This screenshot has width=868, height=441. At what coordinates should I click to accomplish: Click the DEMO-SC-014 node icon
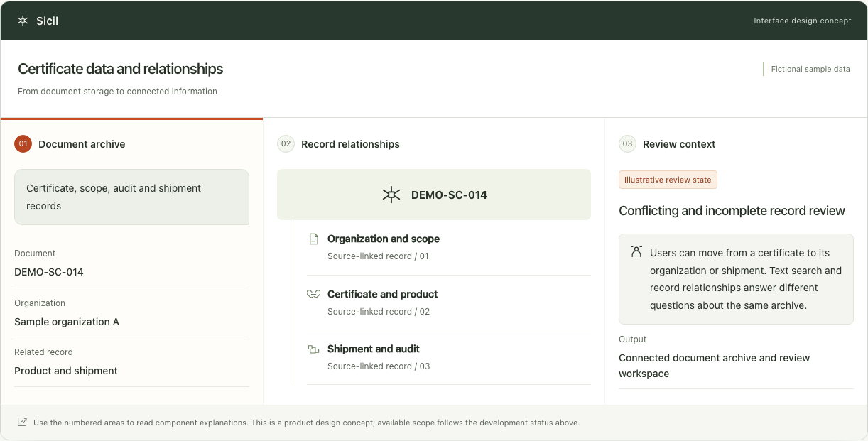click(x=391, y=195)
